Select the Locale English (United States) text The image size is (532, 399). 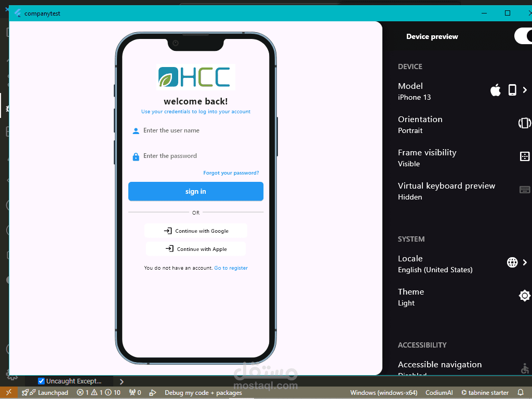(435, 270)
